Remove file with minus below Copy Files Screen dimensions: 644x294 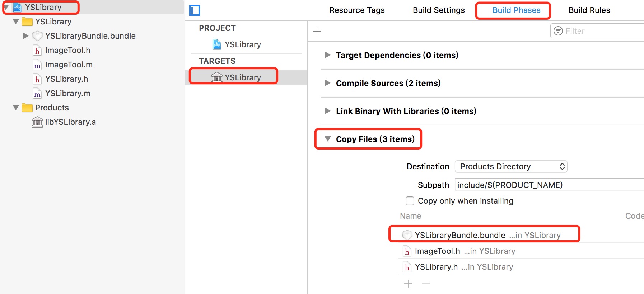click(x=426, y=284)
